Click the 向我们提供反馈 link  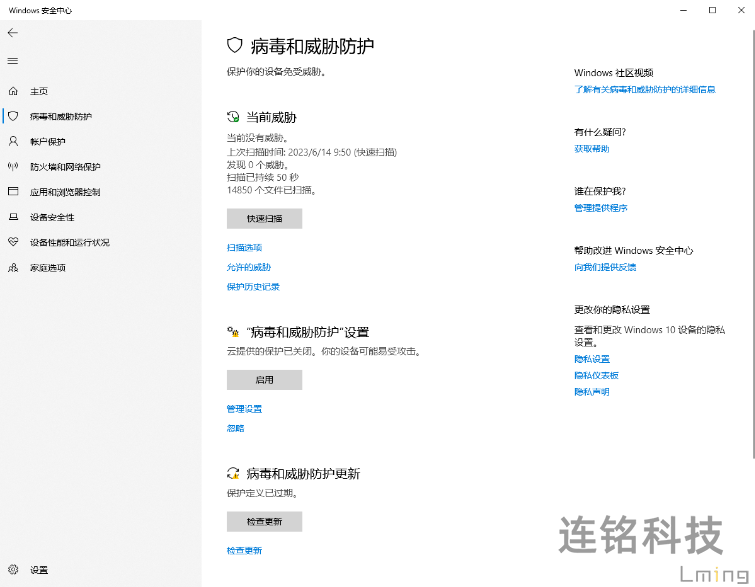tap(605, 267)
